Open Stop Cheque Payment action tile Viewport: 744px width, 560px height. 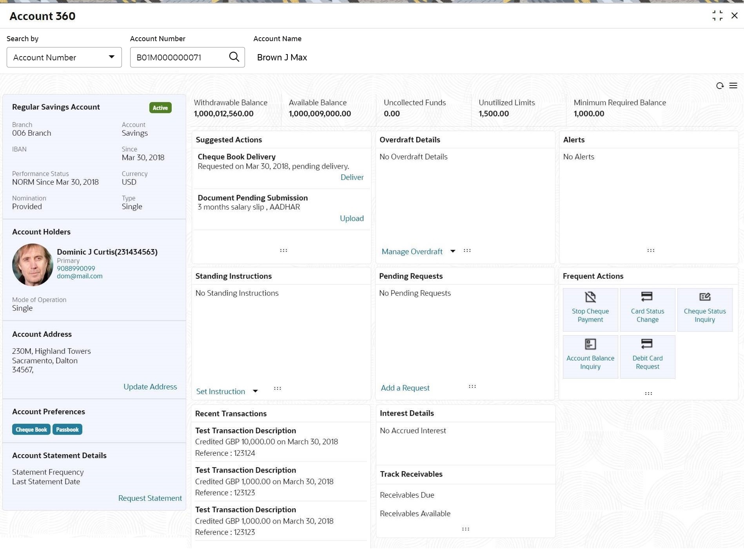(x=590, y=310)
